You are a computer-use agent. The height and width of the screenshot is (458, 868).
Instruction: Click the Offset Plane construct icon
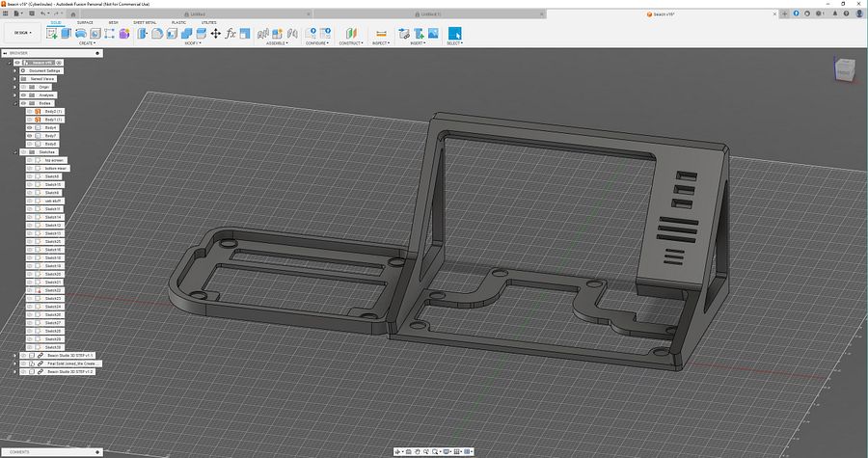350,34
